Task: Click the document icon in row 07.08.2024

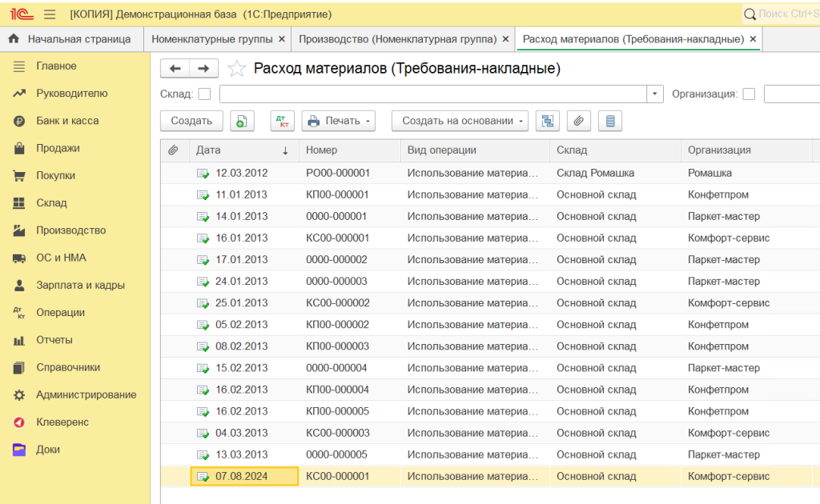Action: point(203,477)
